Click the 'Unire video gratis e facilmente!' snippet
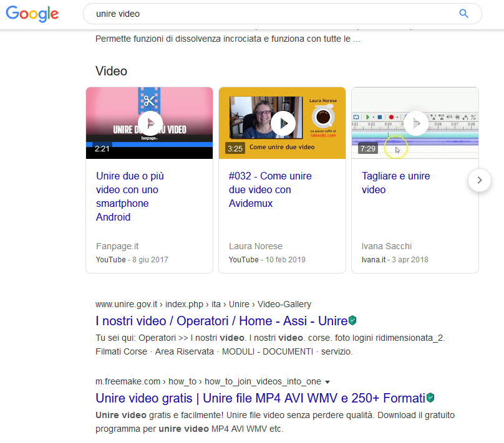 click(275, 422)
